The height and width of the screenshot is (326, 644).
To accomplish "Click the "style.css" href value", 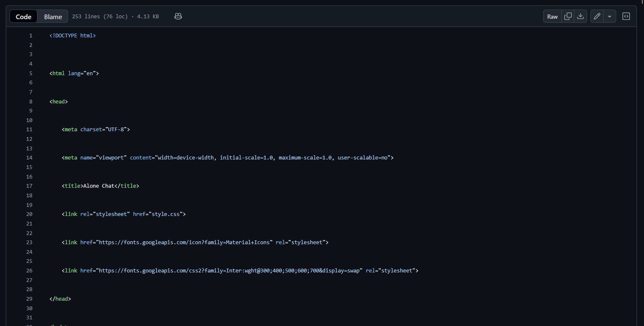I will coord(165,214).
